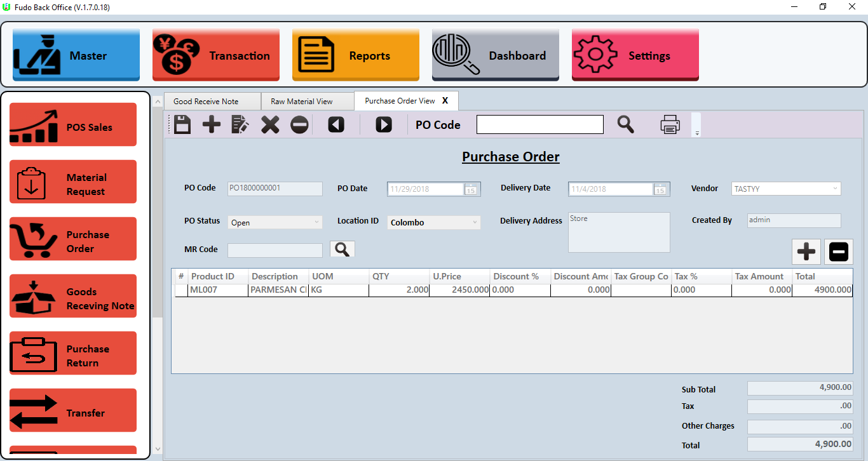Click the Other Charges value field

coord(801,427)
